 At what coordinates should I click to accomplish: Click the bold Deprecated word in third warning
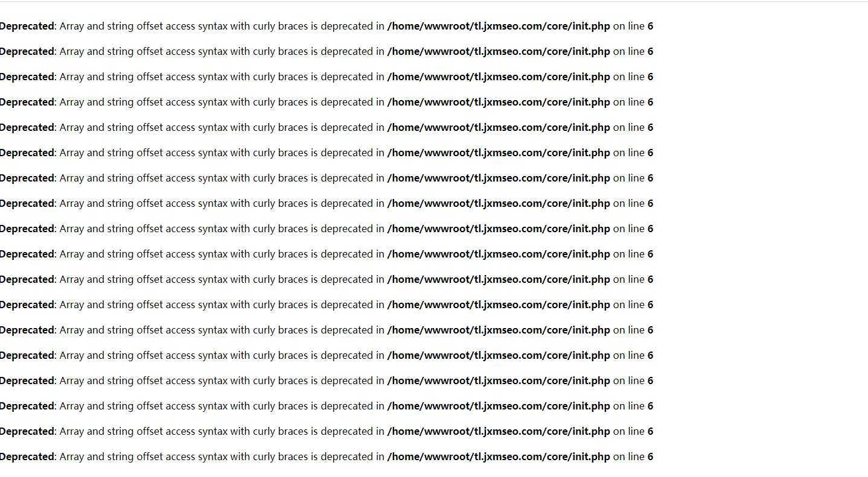(27, 77)
